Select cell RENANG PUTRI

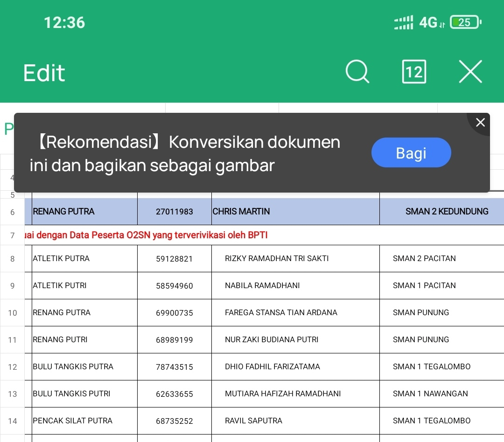tap(84, 339)
